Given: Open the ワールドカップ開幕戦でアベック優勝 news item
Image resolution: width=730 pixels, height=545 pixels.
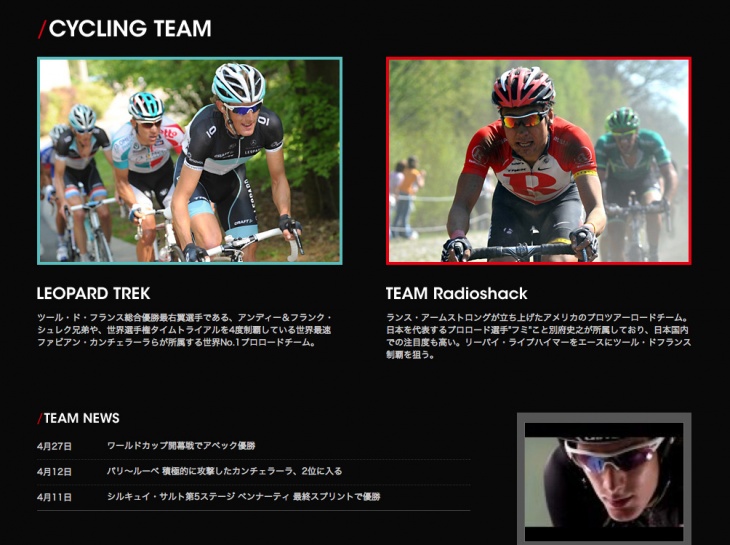Looking at the screenshot, I should pos(181,445).
